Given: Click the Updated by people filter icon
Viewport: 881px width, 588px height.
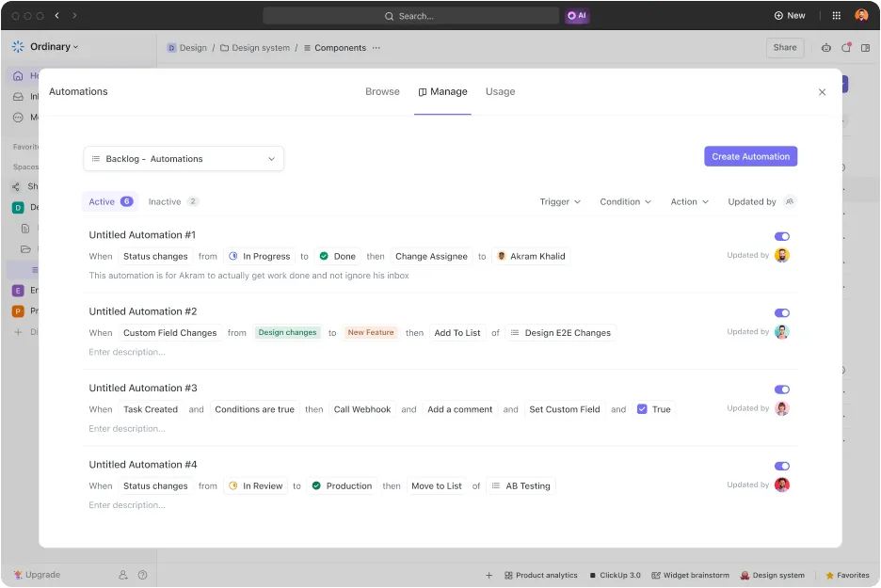Looking at the screenshot, I should pyautogui.click(x=790, y=201).
